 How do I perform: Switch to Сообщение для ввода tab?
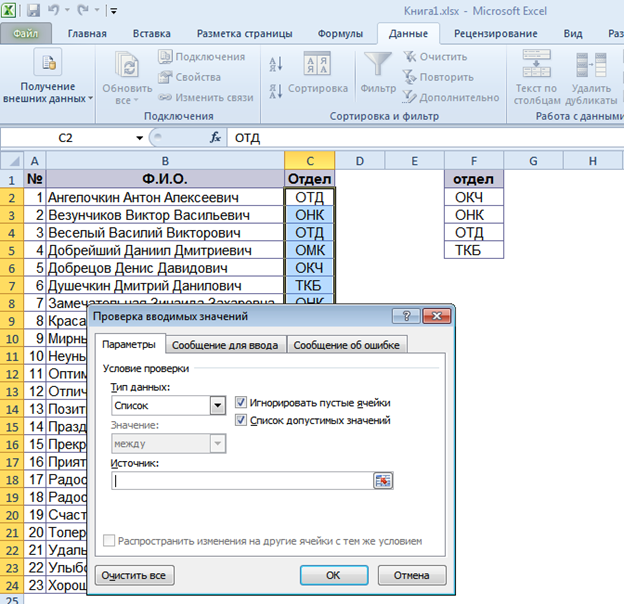pos(226,345)
